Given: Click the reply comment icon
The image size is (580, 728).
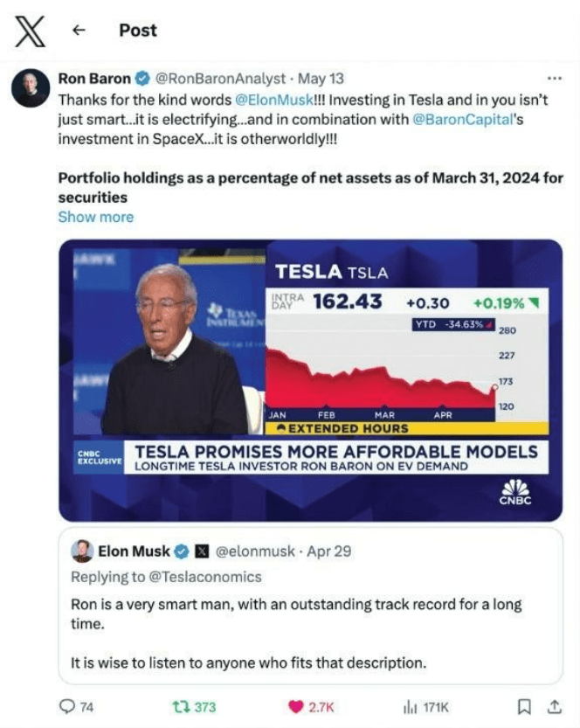Looking at the screenshot, I should point(66,706).
